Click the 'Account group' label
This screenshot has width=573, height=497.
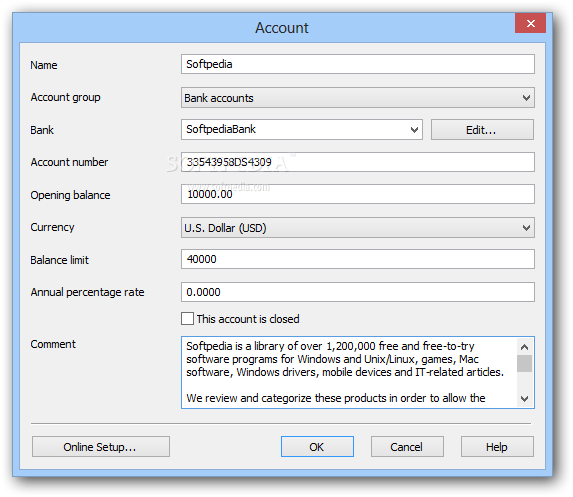[65, 98]
